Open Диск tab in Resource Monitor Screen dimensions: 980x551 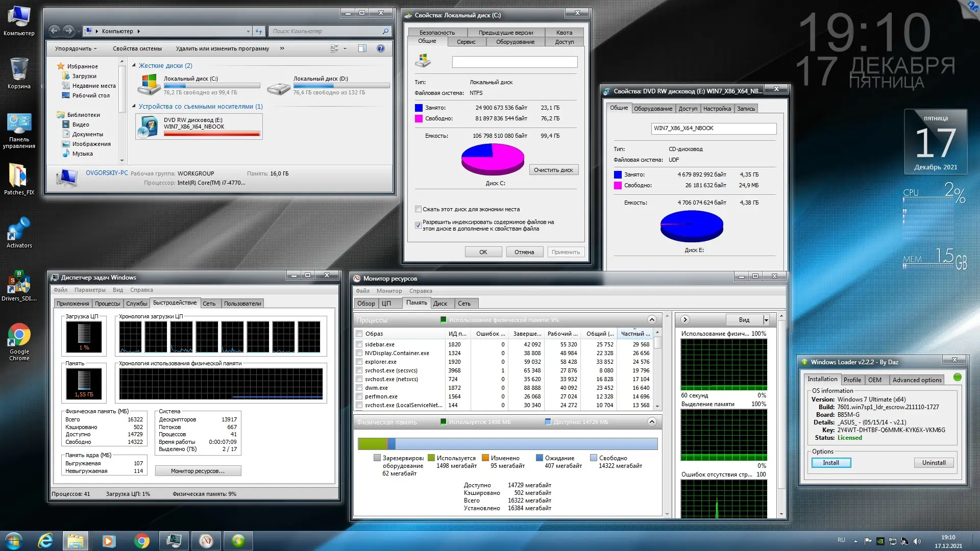point(440,304)
